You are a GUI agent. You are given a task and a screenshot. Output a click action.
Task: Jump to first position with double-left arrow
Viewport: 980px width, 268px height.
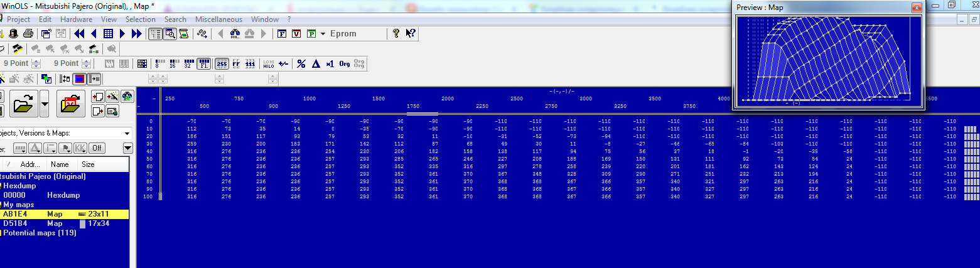click(80, 34)
